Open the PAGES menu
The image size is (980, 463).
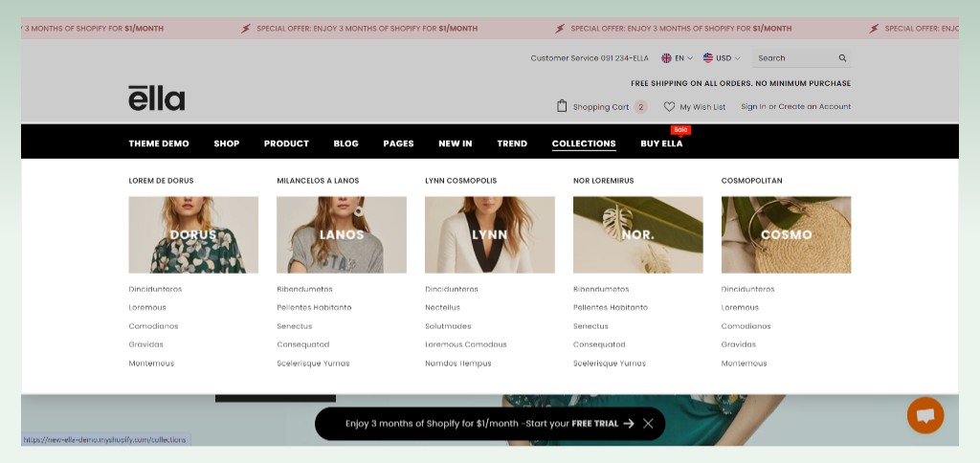point(398,143)
